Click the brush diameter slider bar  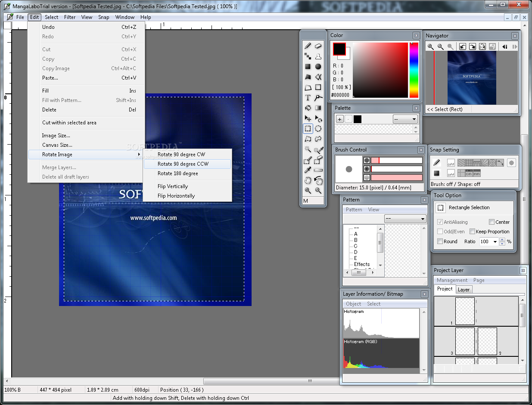(397, 160)
